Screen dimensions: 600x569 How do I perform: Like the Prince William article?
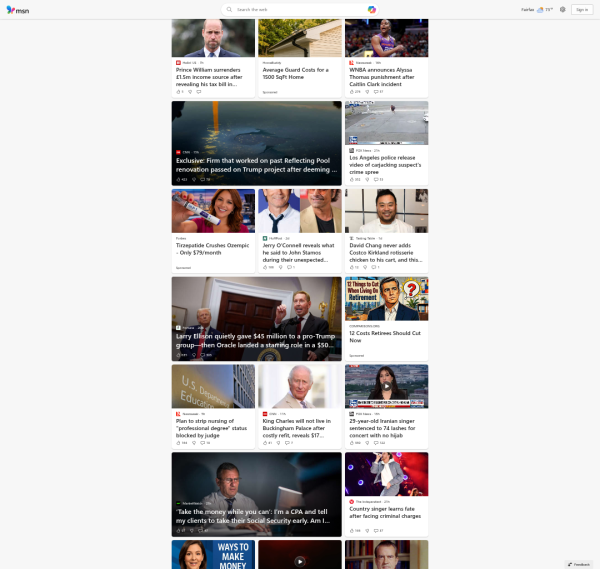pos(178,92)
